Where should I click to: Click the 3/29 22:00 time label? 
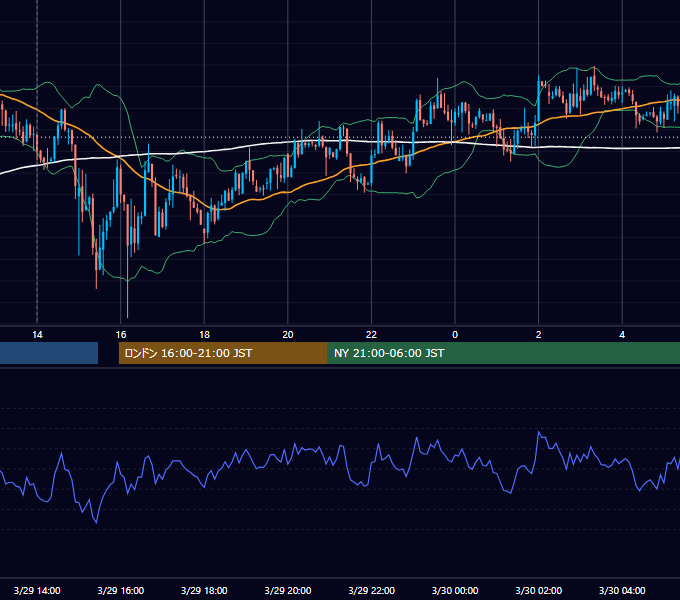pyautogui.click(x=372, y=590)
